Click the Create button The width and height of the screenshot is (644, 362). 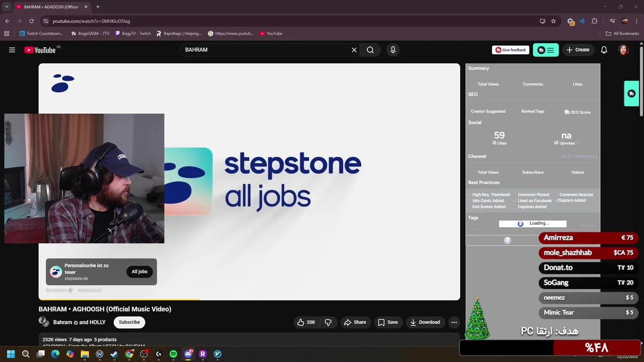[578, 50]
